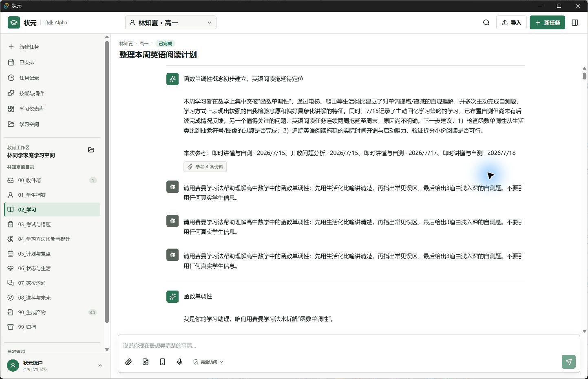588x379 pixels.
Task: Click the sidebar vertical scrollbar
Action: tap(107, 181)
